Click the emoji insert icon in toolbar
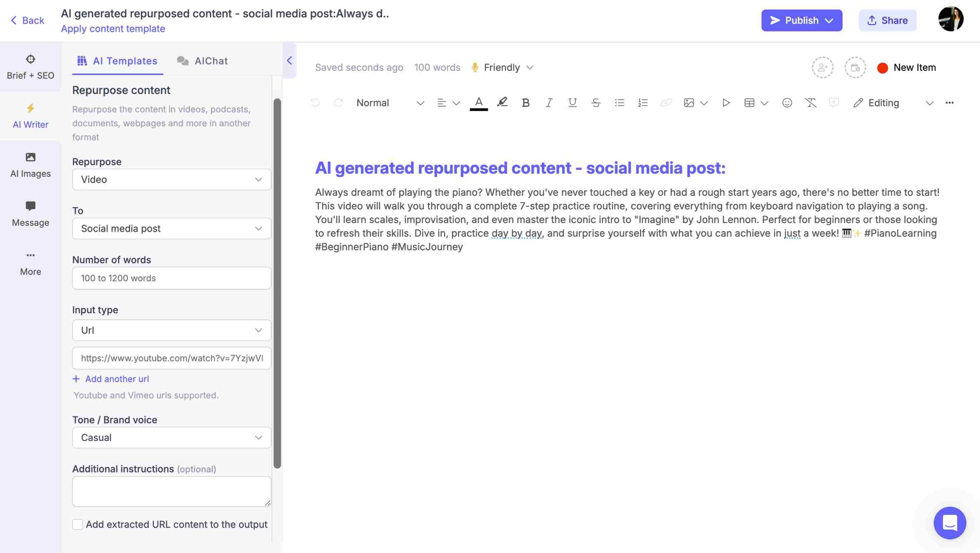Image resolution: width=980 pixels, height=553 pixels. pos(786,103)
